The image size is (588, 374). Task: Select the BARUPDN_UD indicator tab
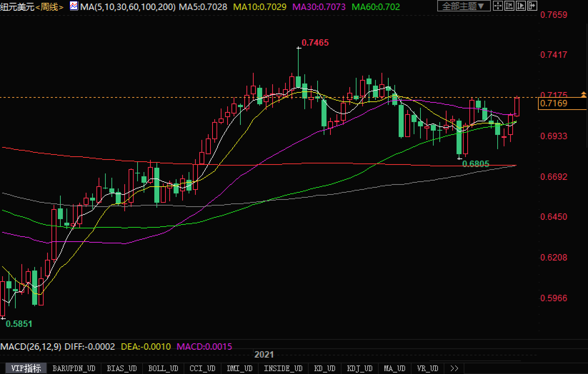pyautogui.click(x=74, y=368)
